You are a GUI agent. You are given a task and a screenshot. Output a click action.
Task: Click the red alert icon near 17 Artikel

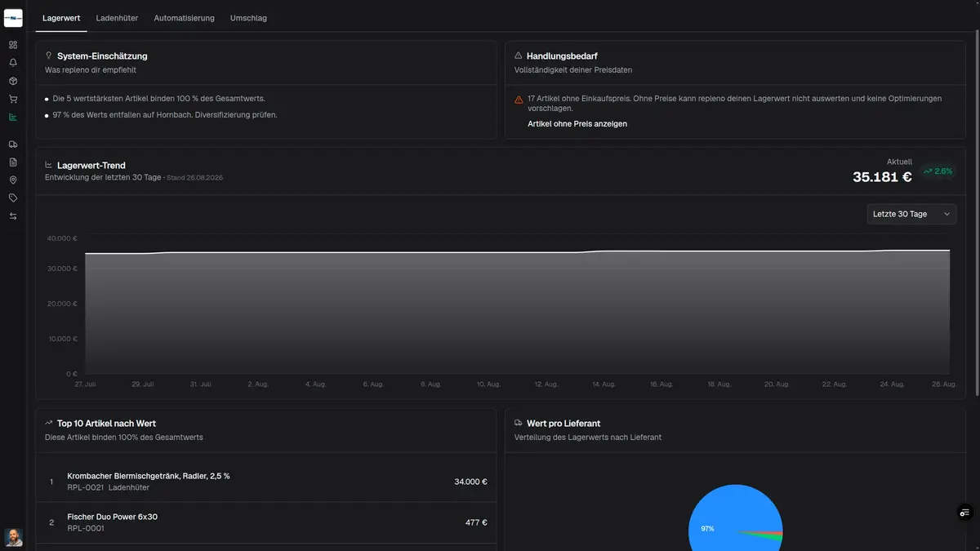click(x=519, y=100)
